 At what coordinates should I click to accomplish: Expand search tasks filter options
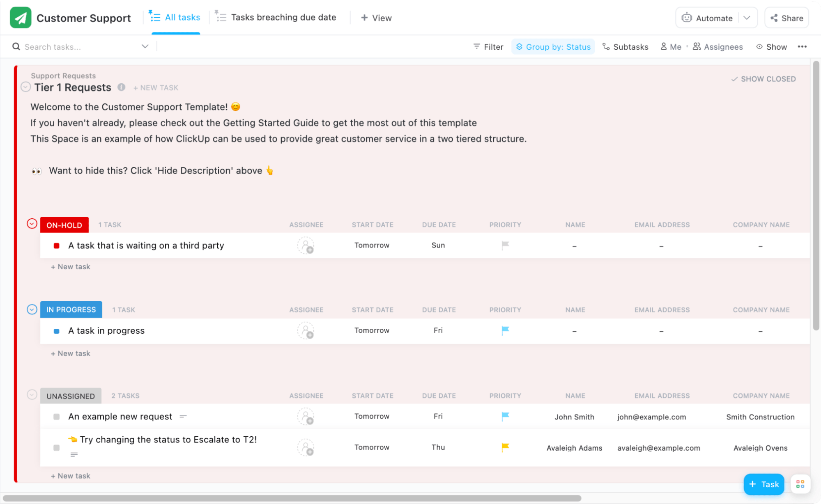pos(145,47)
